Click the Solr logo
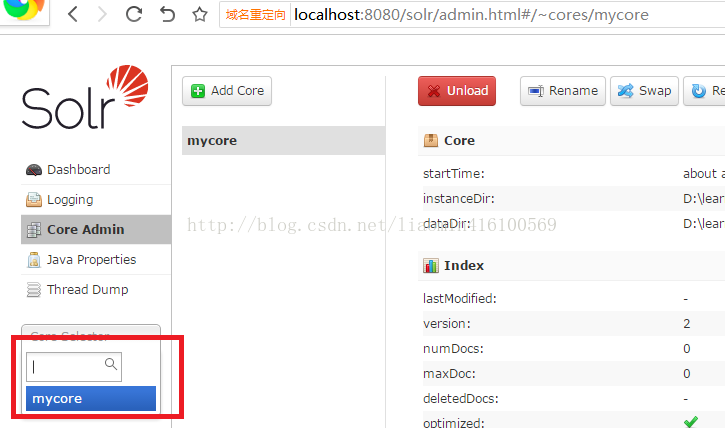This screenshot has width=725, height=428. click(85, 97)
